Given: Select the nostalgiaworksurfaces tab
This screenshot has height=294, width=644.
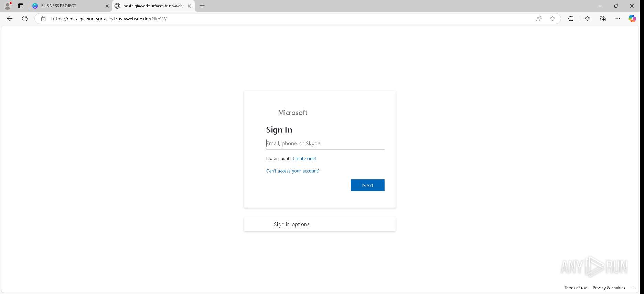Looking at the screenshot, I should [x=153, y=6].
